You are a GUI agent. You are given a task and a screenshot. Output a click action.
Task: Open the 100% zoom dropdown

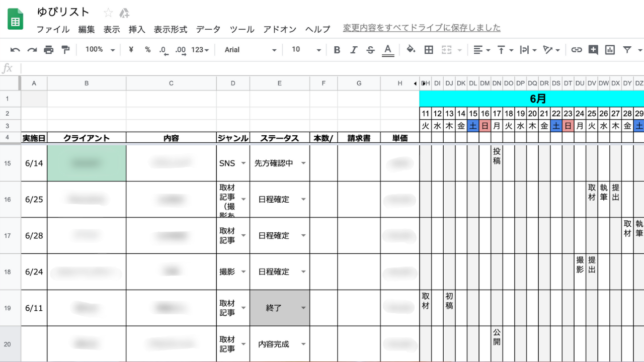coord(100,50)
